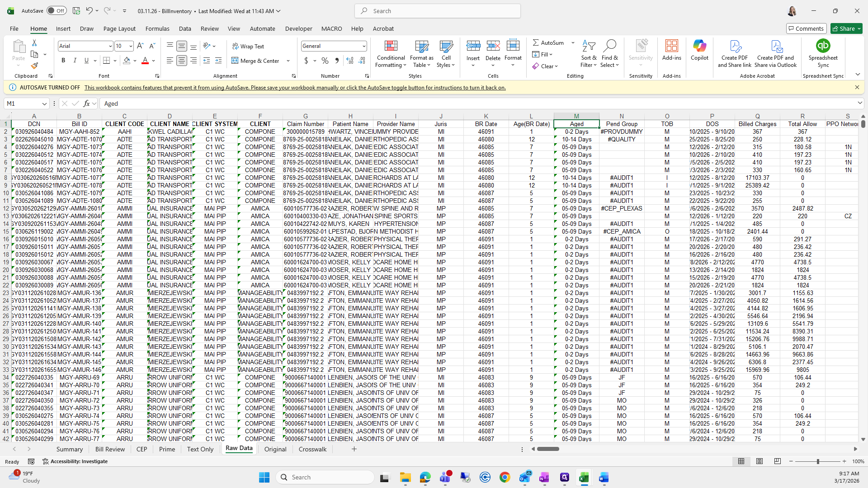Click the Insert Function fx icon
This screenshot has width=868, height=488.
(86, 103)
